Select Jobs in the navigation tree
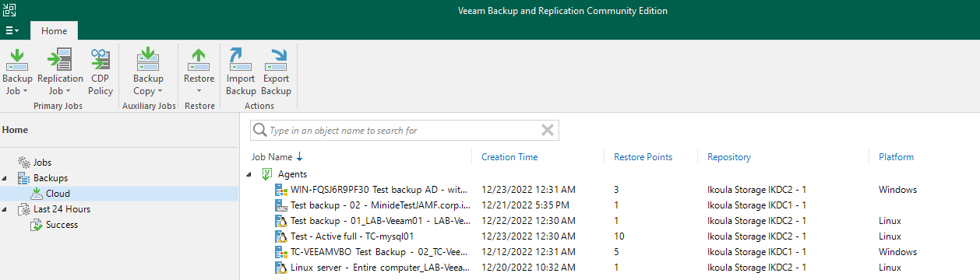 tap(42, 163)
